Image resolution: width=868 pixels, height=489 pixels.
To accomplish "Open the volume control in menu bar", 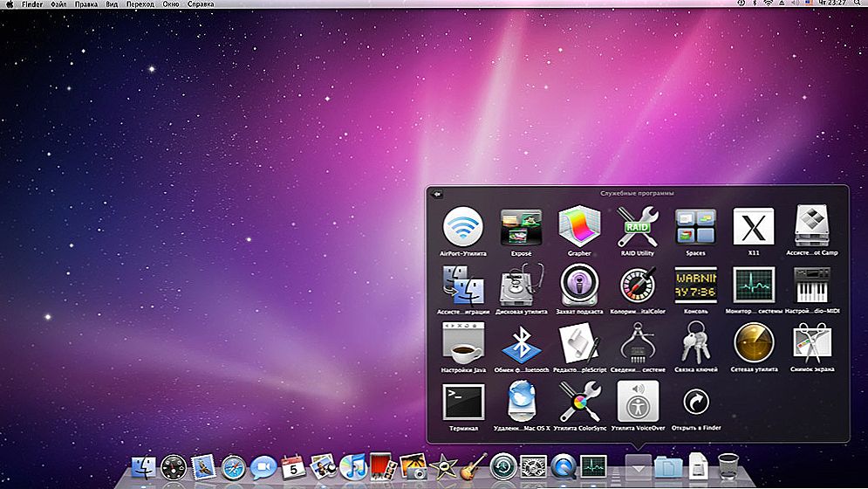I will tap(795, 3).
